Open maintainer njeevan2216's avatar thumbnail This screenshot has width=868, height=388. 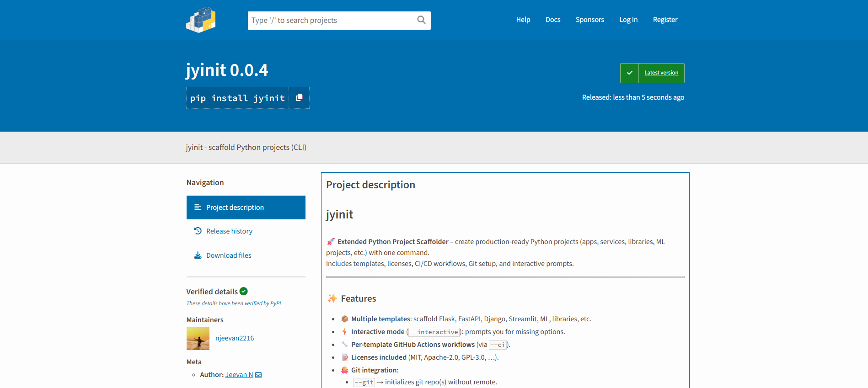(198, 339)
